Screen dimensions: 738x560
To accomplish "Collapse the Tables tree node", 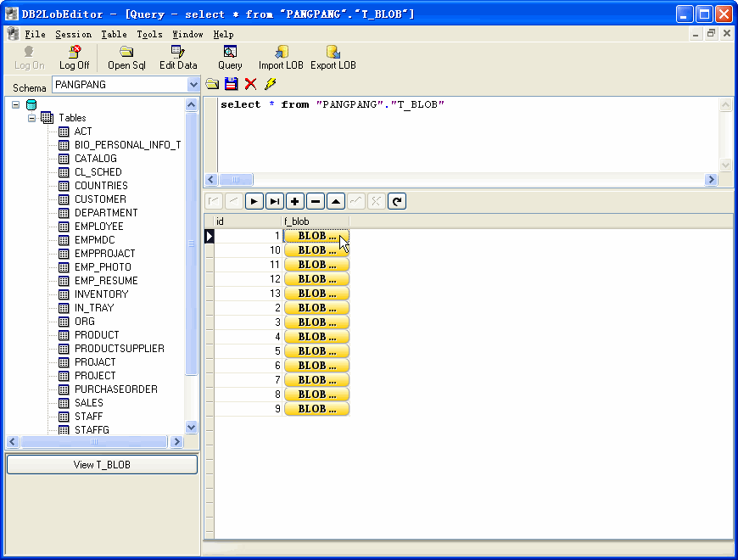I will (31, 118).
